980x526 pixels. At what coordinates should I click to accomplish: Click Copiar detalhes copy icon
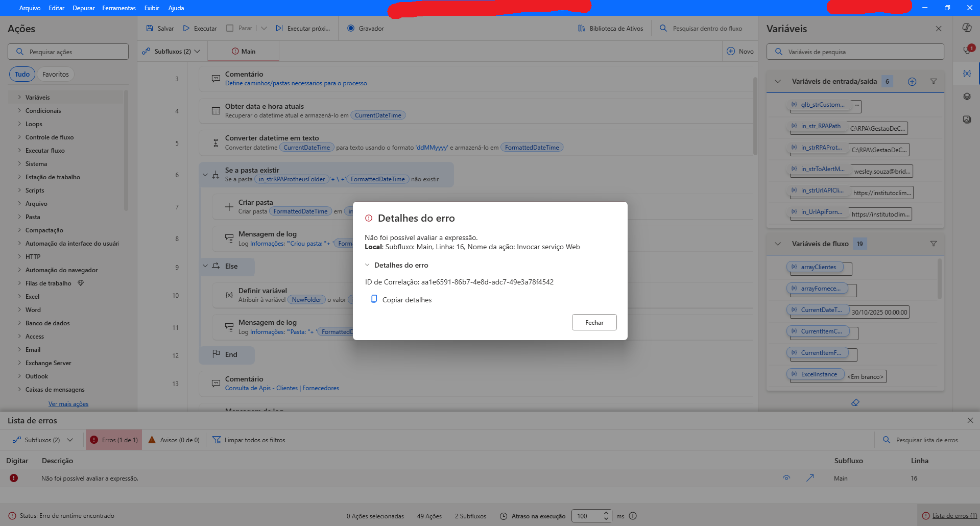pos(374,299)
